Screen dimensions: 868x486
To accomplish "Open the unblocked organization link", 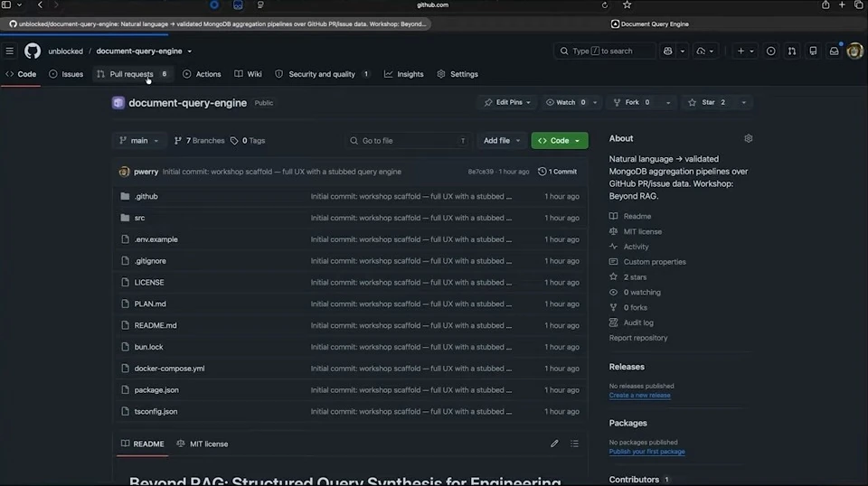I will point(65,51).
